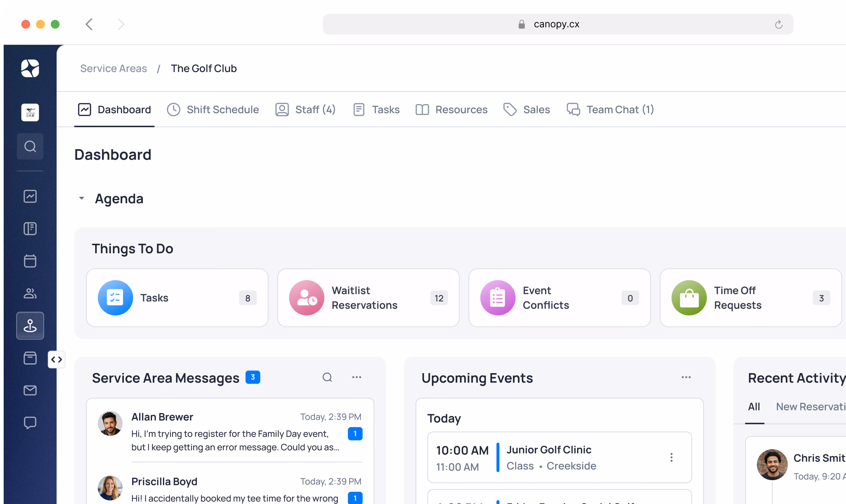This screenshot has height=504, width=846.
Task: Click The Golf Club breadcrumb
Action: (204, 68)
